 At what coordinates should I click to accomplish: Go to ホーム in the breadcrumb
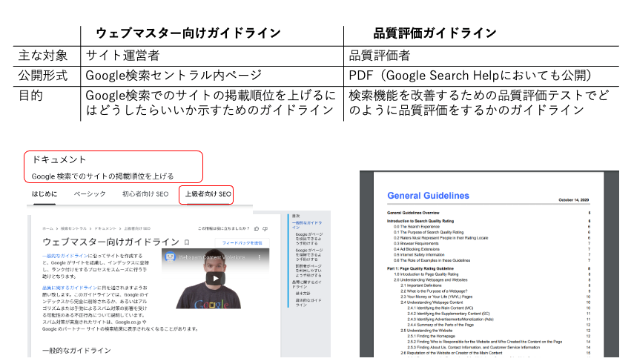coord(47,228)
